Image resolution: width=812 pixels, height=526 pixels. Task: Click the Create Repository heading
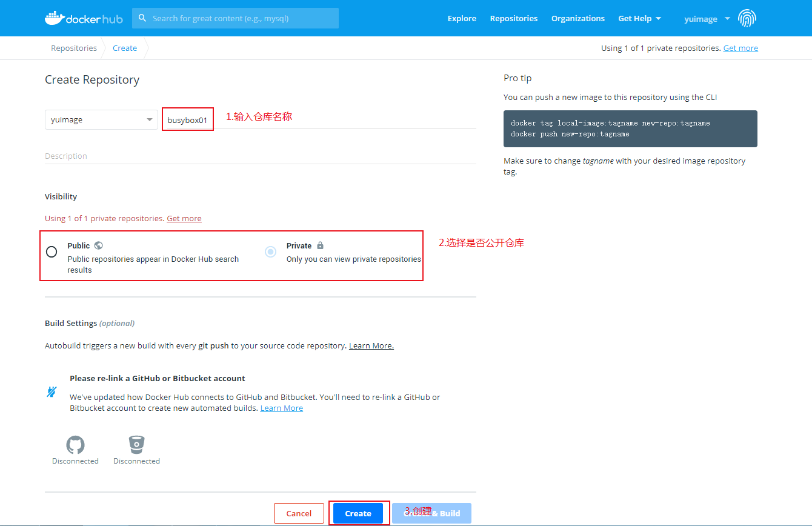coord(92,79)
